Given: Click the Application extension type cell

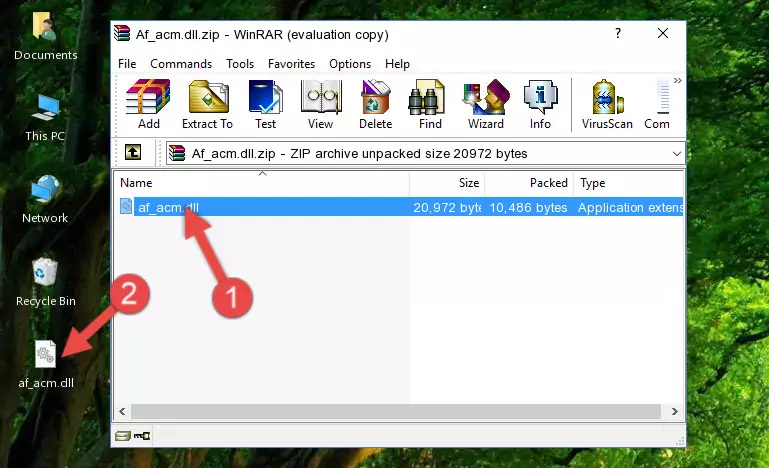Looking at the screenshot, I should [x=630, y=208].
